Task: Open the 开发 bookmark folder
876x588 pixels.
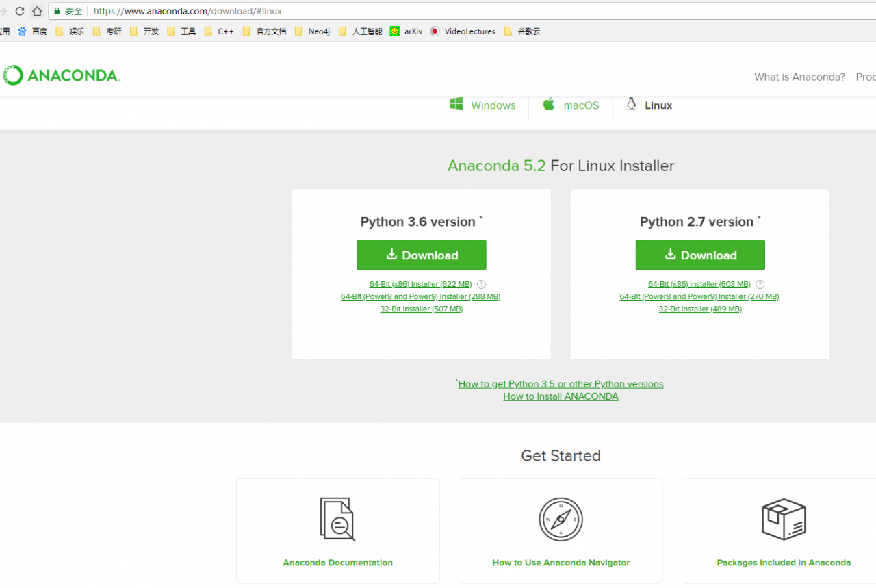Action: (144, 31)
